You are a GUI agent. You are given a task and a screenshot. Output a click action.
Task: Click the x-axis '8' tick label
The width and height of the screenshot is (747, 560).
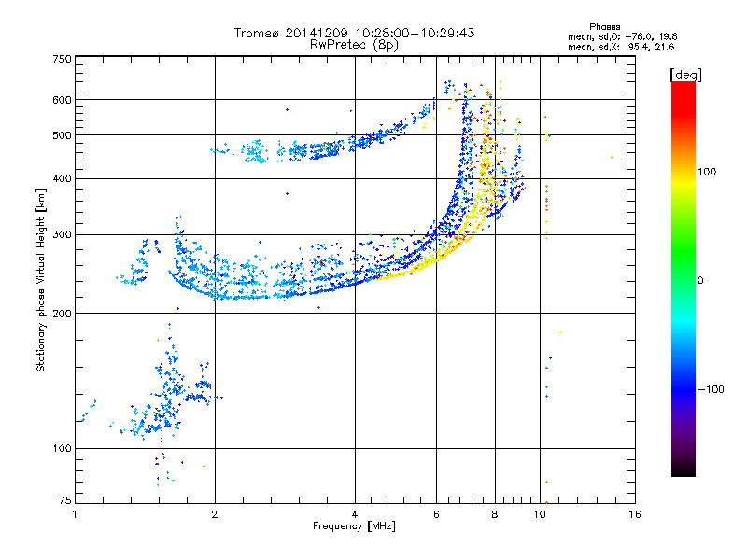click(x=495, y=514)
